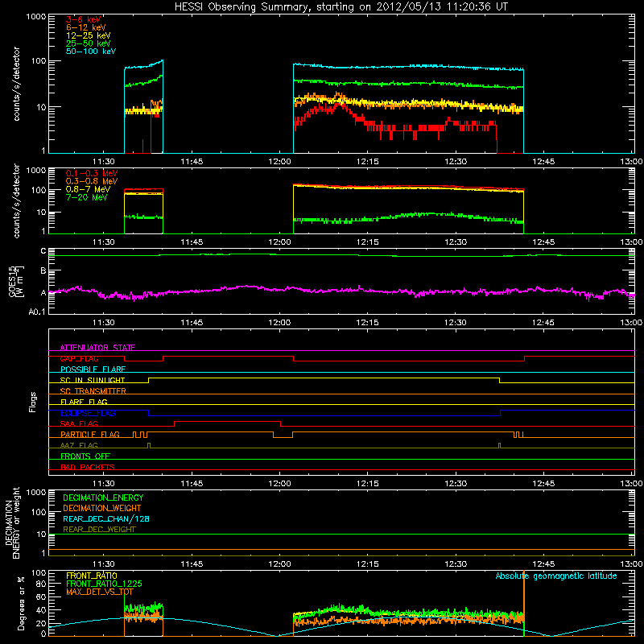
Task: Click 12:00 tick label under MeV plot
Action: tap(279, 242)
